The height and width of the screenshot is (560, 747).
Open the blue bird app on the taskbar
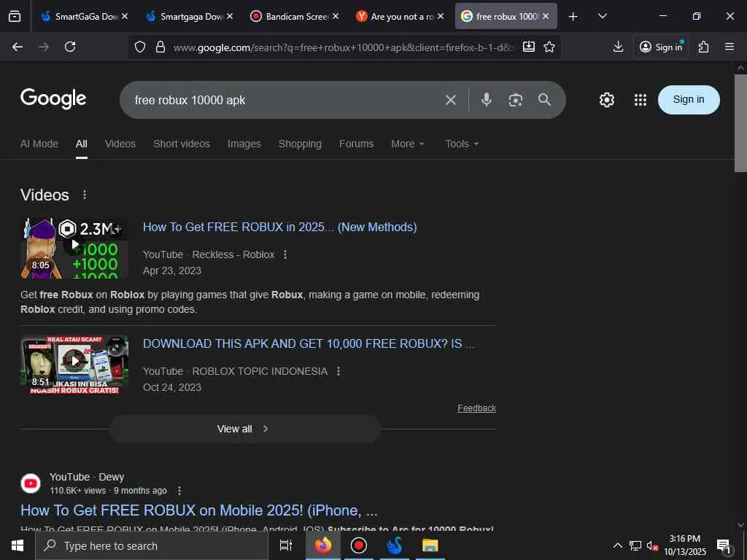[394, 545]
